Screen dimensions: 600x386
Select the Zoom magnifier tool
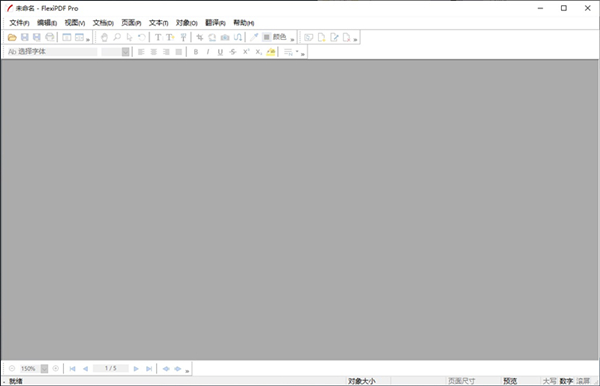click(x=117, y=37)
